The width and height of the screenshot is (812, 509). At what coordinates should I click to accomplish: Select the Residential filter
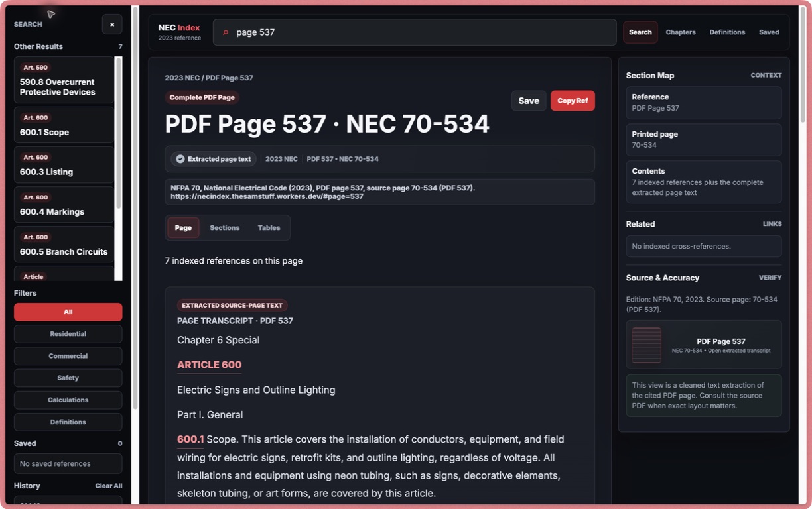(68, 334)
